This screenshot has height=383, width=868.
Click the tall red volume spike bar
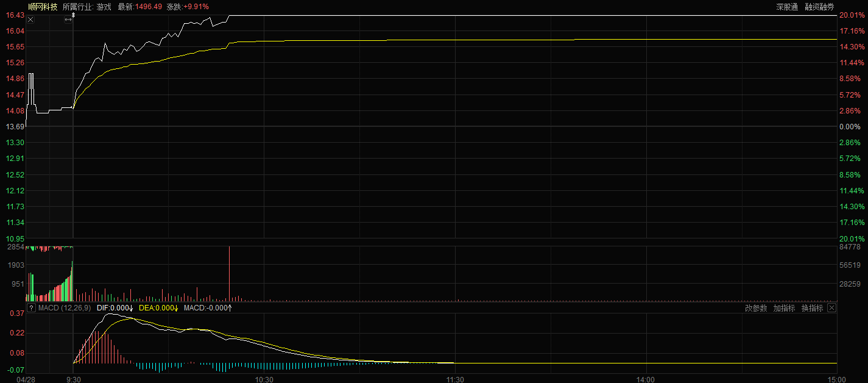click(x=229, y=273)
